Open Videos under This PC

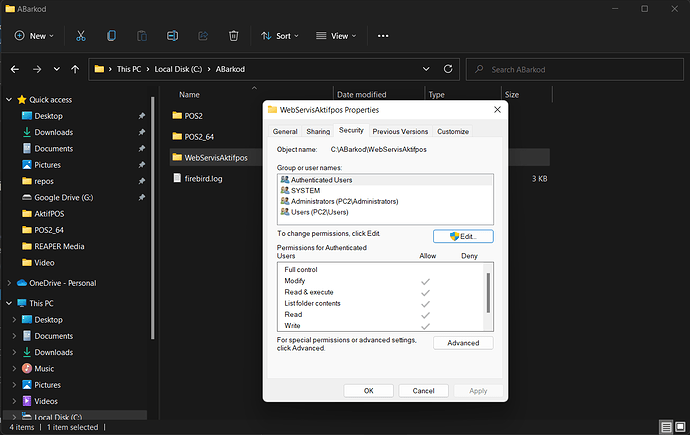click(46, 401)
